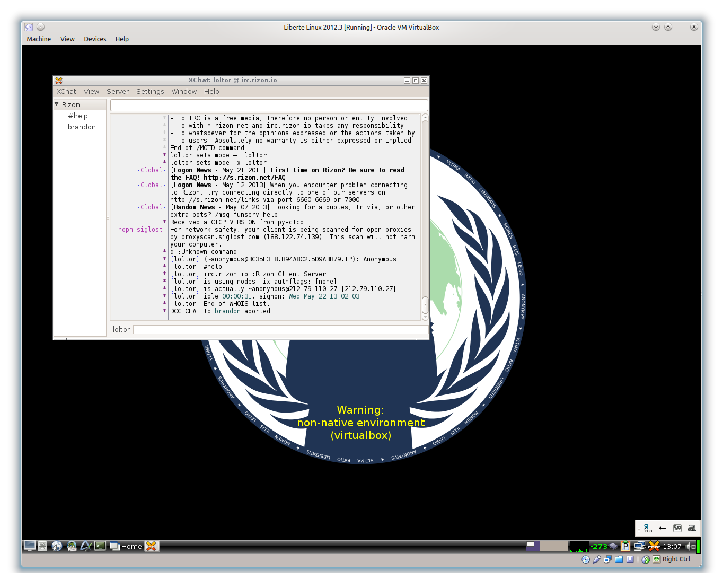Click the loltor nickname button
The height and width of the screenshot is (588, 723).
pyautogui.click(x=121, y=330)
